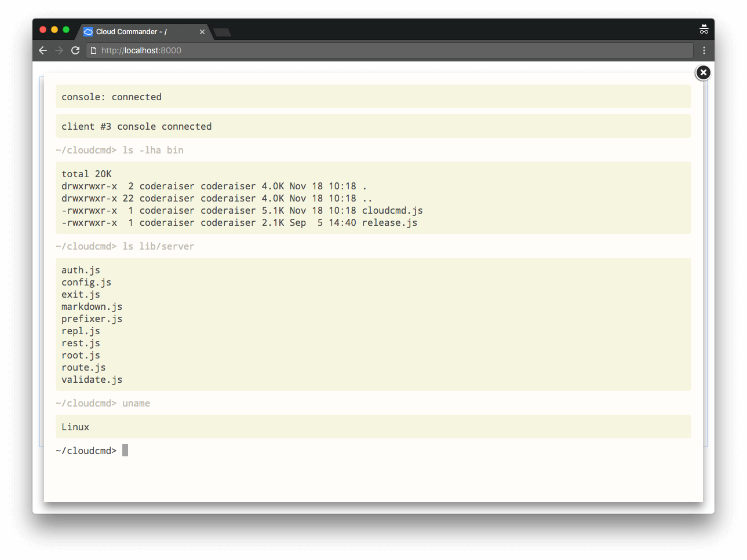Maximize the window with the green button

(66, 30)
